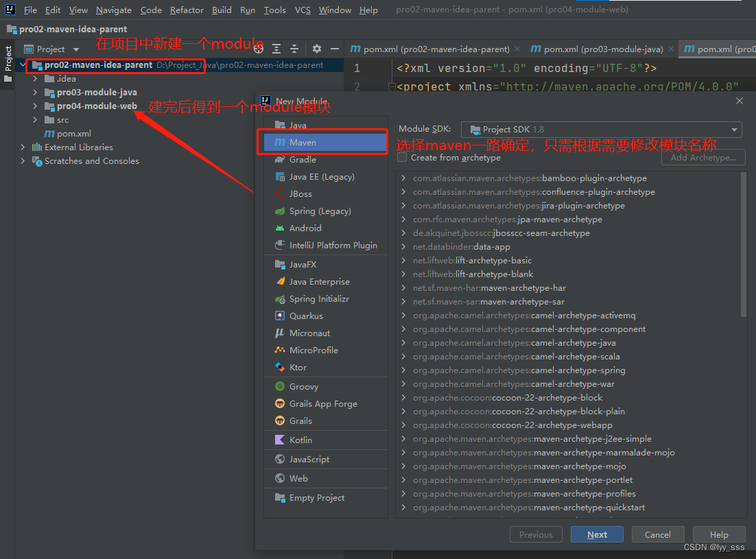Viewport: 756px width, 559px height.
Task: Pick Groovy module type
Action: (326, 386)
